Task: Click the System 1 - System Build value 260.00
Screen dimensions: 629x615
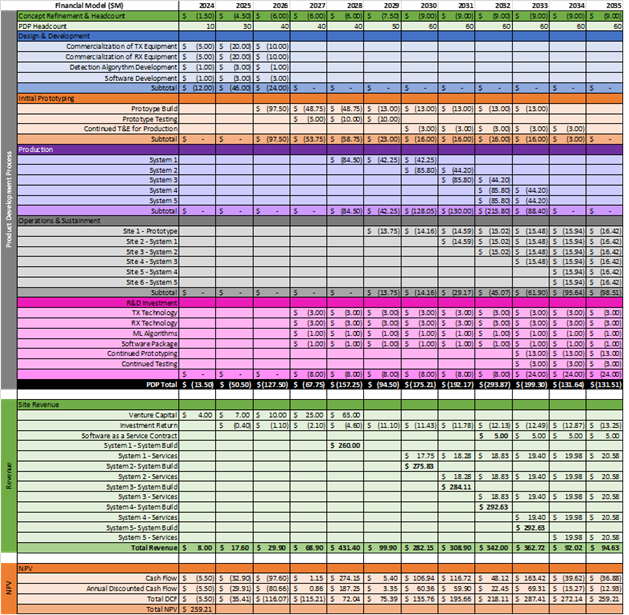Action: click(x=349, y=445)
